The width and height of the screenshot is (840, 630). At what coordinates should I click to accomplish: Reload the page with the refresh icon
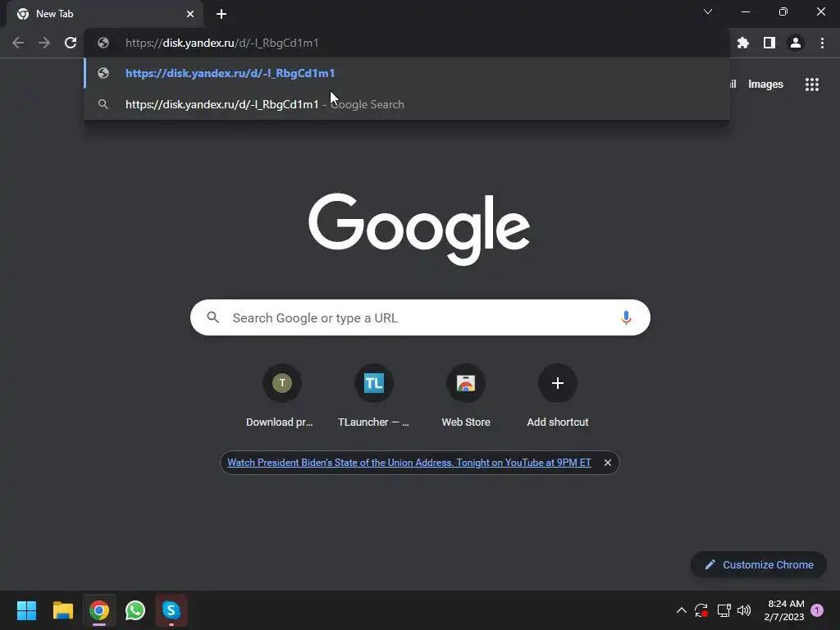click(x=71, y=43)
